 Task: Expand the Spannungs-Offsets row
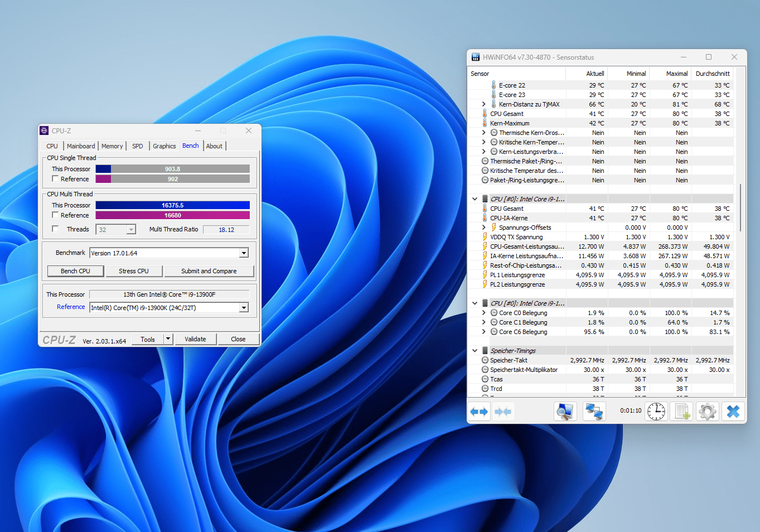tap(483, 228)
